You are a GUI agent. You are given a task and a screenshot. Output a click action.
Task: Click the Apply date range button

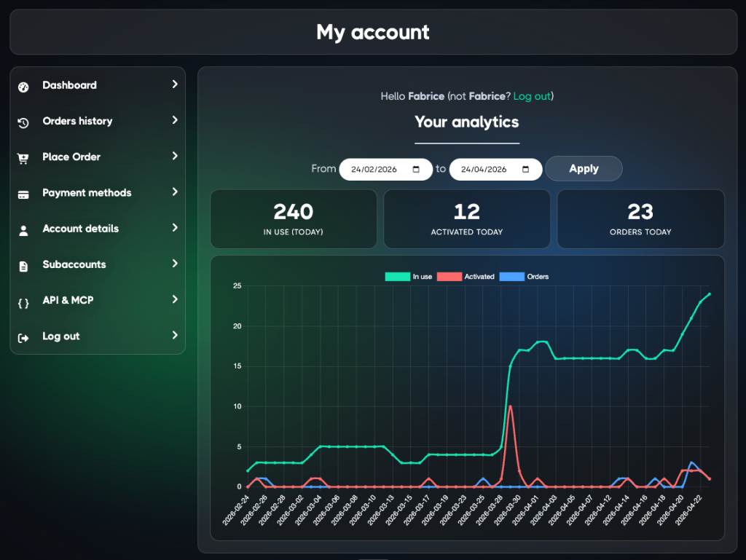[x=584, y=169]
